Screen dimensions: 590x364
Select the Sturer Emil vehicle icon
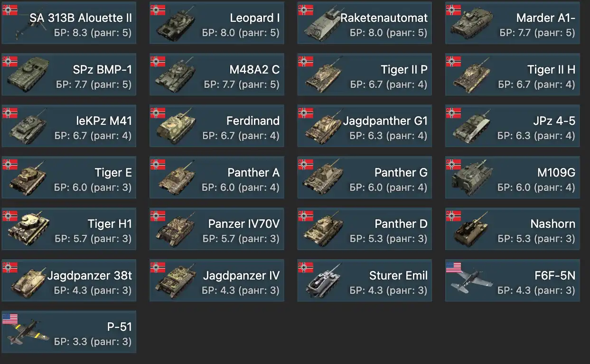coord(322,282)
